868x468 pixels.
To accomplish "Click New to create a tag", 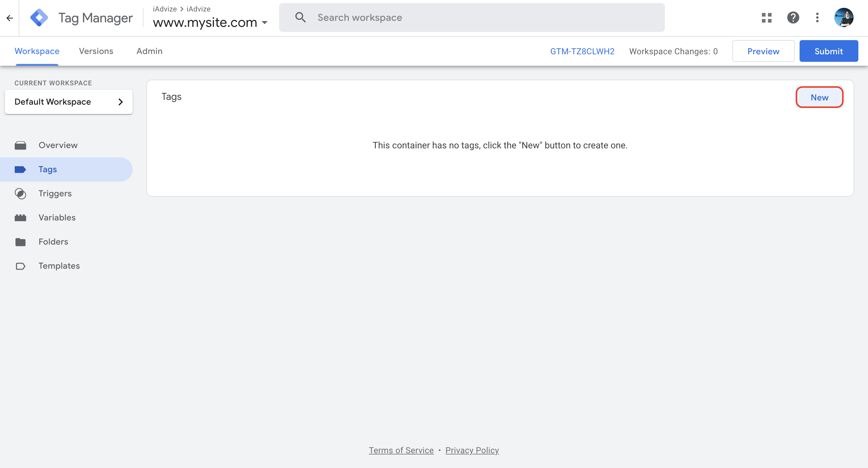I will pos(819,97).
